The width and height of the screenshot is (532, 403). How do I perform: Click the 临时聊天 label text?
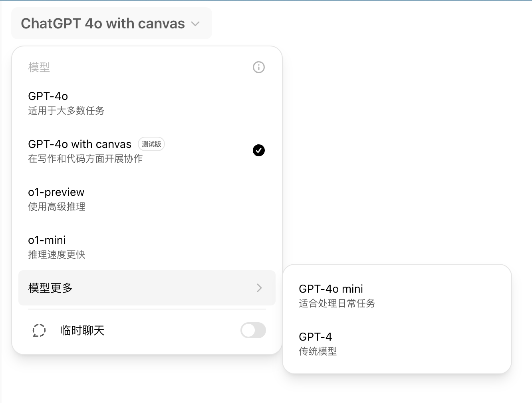click(82, 331)
